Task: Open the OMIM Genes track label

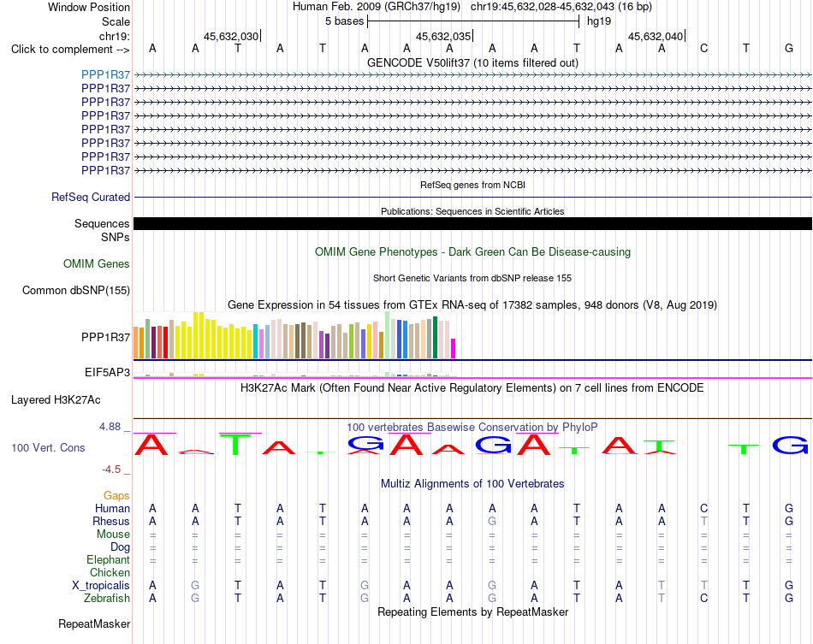Action: (97, 263)
